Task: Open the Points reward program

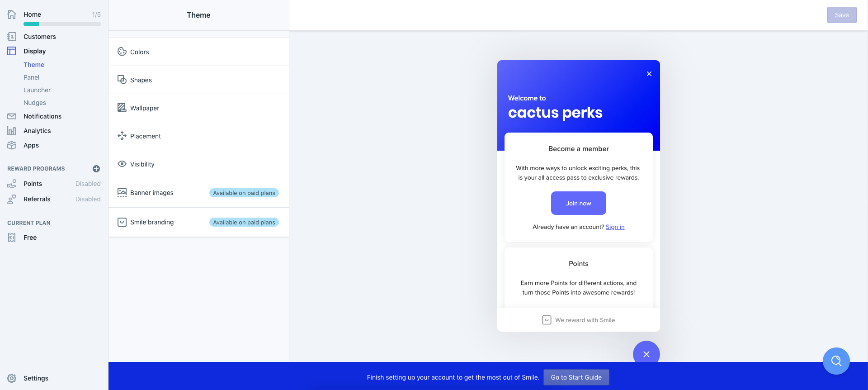Action: pyautogui.click(x=33, y=184)
